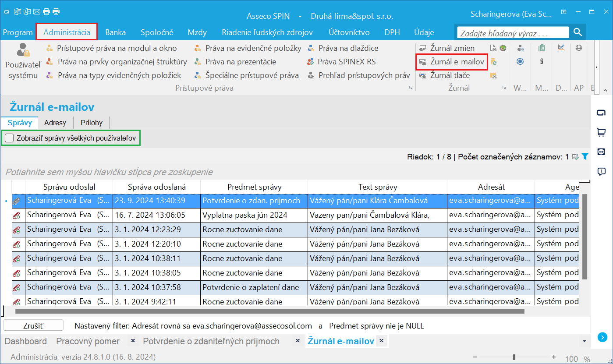Enable Zobraziť správy všetkých používateľov checkbox
This screenshot has width=613, height=364.
[9, 138]
